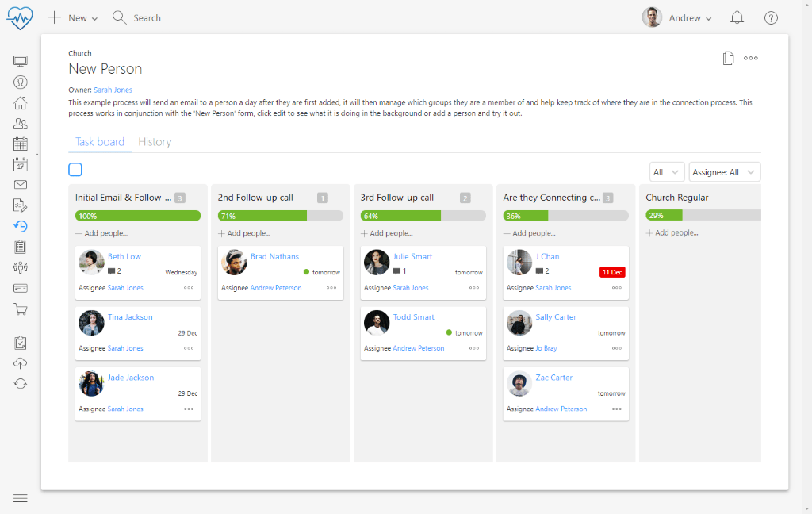Screen dimensions: 812x514
Task: Expand the All filter dropdown
Action: (666, 172)
